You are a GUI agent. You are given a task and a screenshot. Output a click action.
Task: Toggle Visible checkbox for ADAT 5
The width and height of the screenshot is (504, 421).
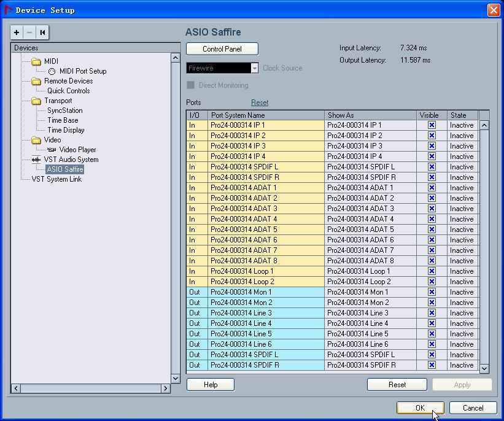pyautogui.click(x=432, y=230)
